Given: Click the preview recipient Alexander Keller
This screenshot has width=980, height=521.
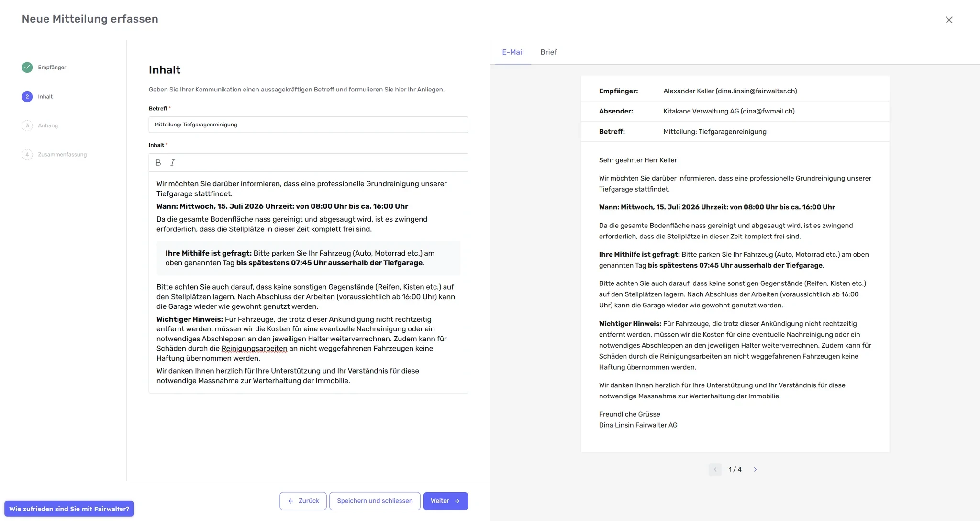Looking at the screenshot, I should pos(730,91).
